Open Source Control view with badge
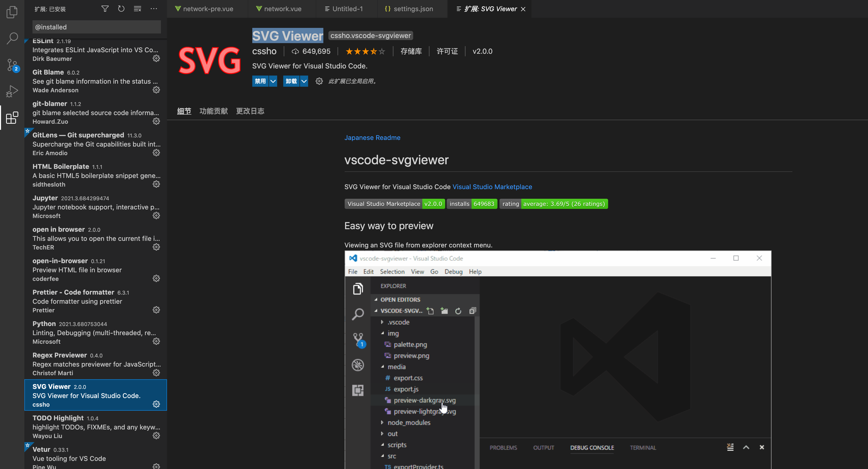 click(x=12, y=65)
